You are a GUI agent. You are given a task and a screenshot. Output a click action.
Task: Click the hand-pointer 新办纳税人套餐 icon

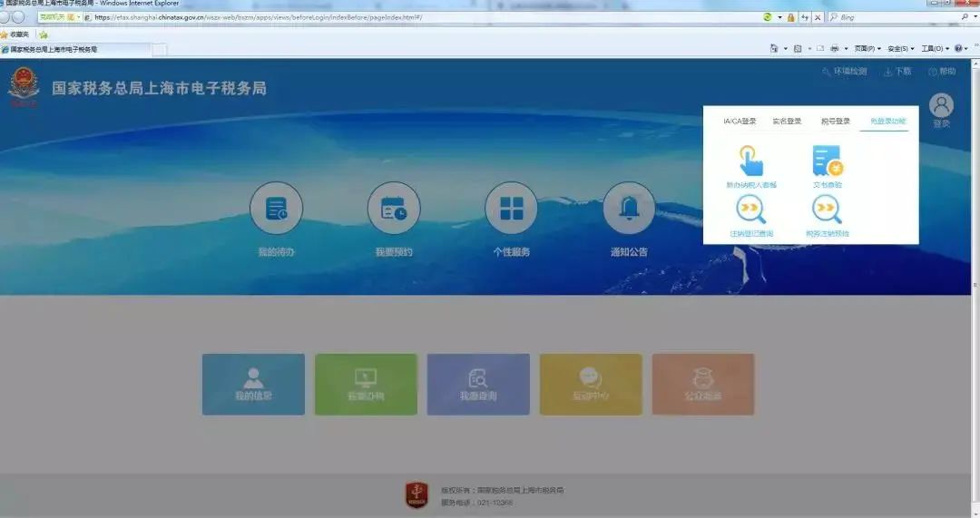(x=750, y=161)
